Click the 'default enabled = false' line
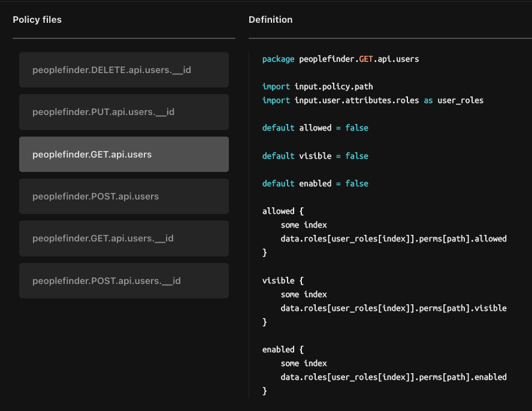This screenshot has width=532, height=411. [315, 183]
